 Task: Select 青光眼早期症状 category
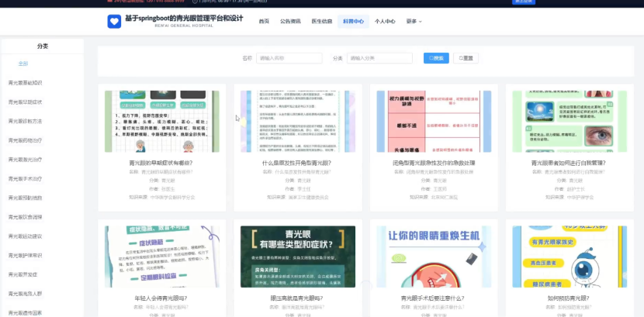click(25, 102)
